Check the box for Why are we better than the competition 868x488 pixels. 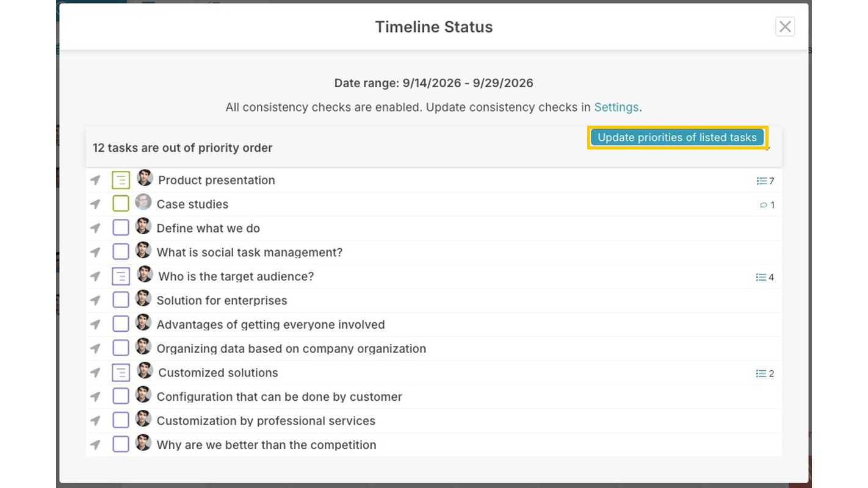[121, 445]
